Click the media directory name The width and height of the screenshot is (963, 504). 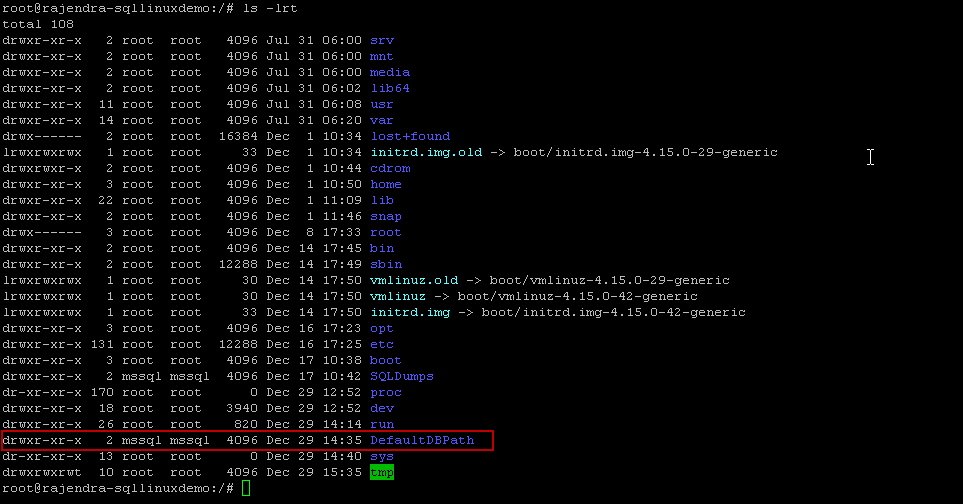[x=390, y=72]
